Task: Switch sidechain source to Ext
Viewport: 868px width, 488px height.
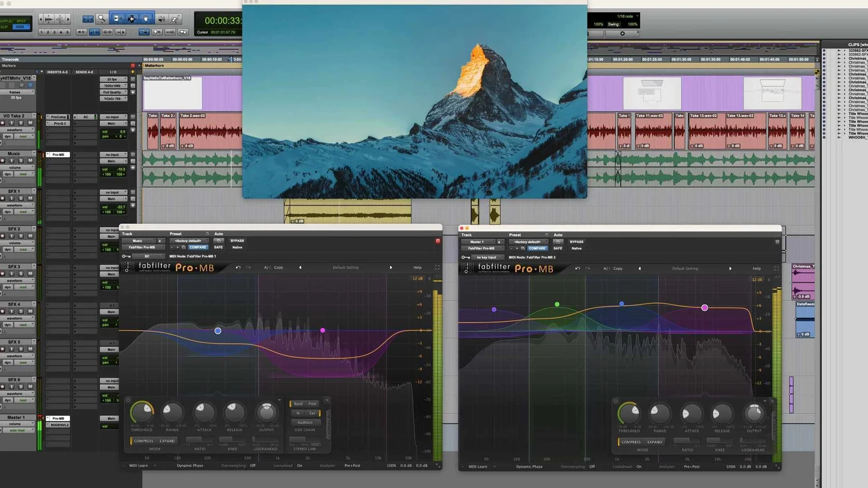Action: [x=312, y=413]
